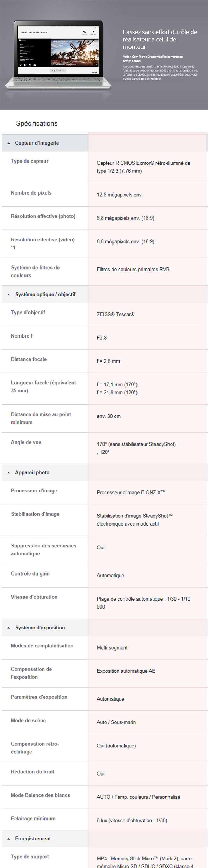
Task: Collapse the Capteur d'imagerie section
Action: [x=9, y=143]
